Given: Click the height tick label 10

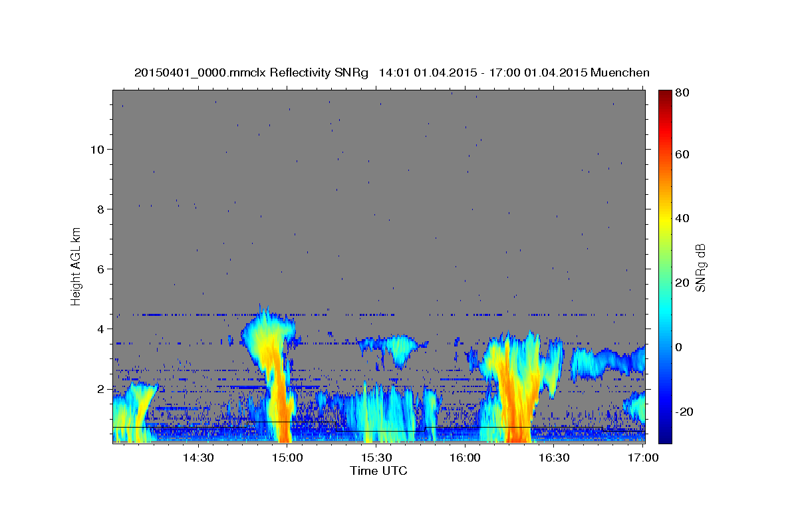Looking at the screenshot, I should pos(96,149).
